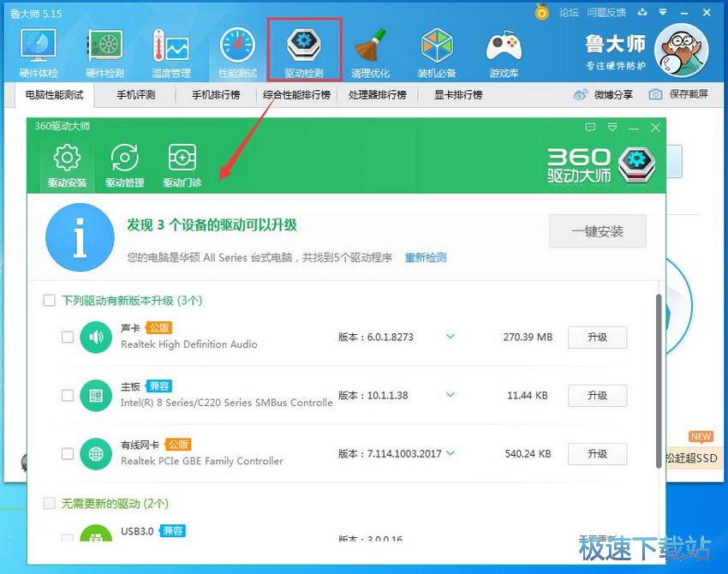Select 驱动门诊 first-aid icon
This screenshot has width=728, height=574.
pyautogui.click(x=182, y=158)
